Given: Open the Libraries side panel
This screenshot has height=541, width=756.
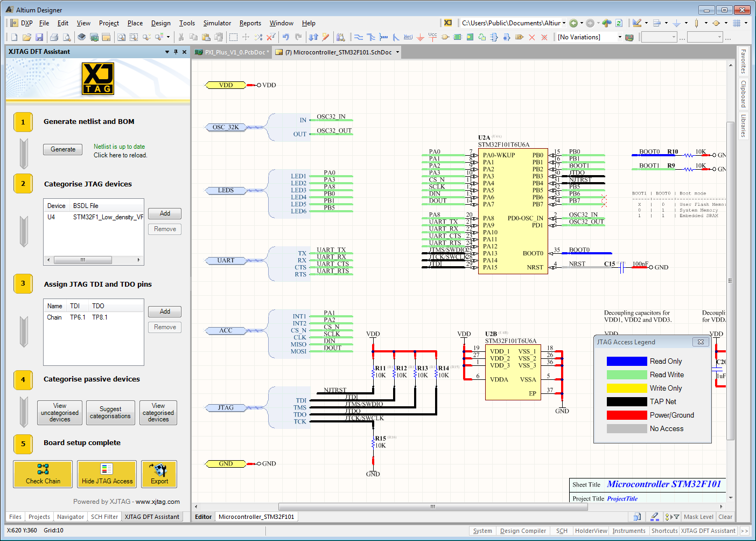Looking at the screenshot, I should click(x=743, y=125).
